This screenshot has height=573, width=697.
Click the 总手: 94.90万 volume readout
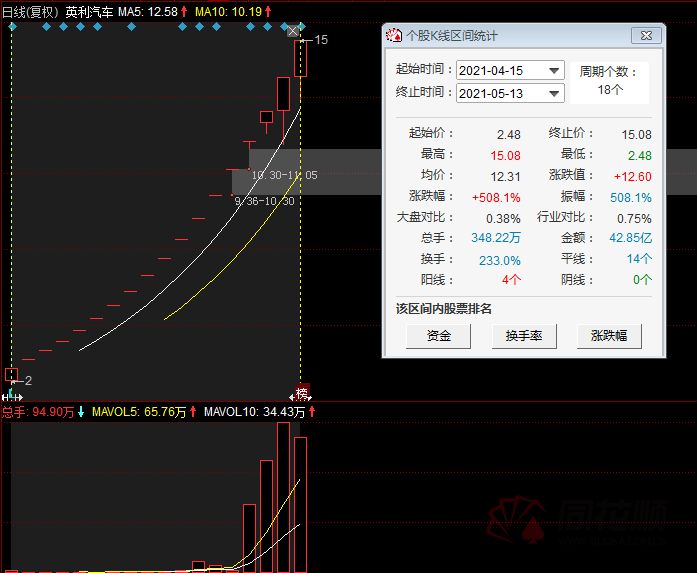tap(38, 412)
